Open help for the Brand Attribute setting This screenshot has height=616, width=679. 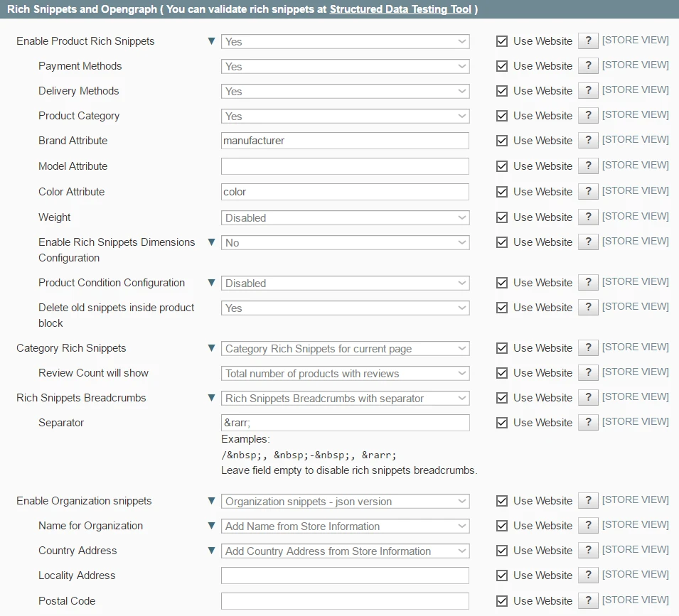[588, 140]
